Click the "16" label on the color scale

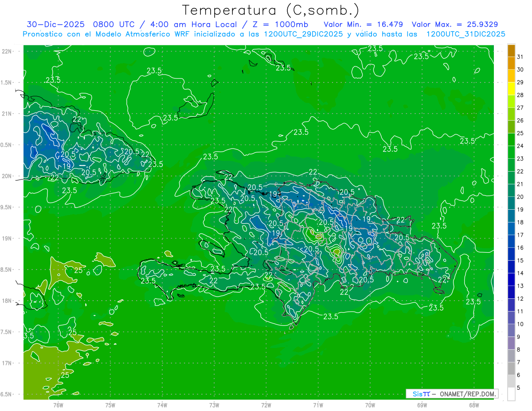point(520,248)
